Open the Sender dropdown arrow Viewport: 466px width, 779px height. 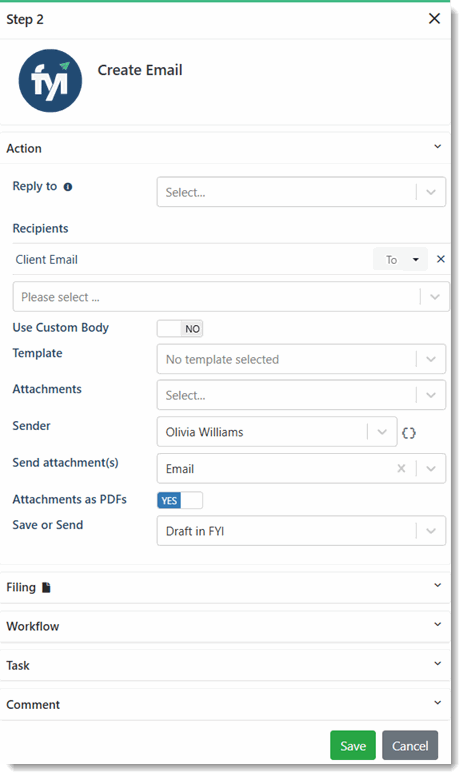click(382, 432)
